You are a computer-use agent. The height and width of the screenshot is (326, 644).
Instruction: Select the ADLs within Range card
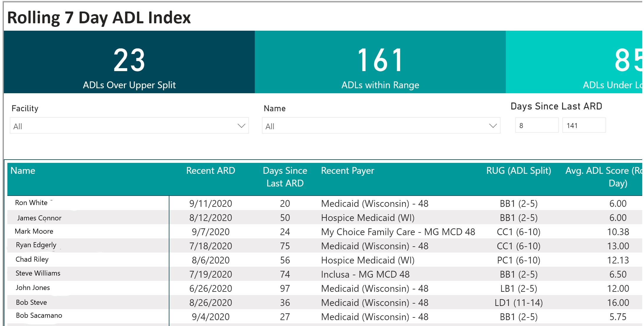(x=380, y=62)
